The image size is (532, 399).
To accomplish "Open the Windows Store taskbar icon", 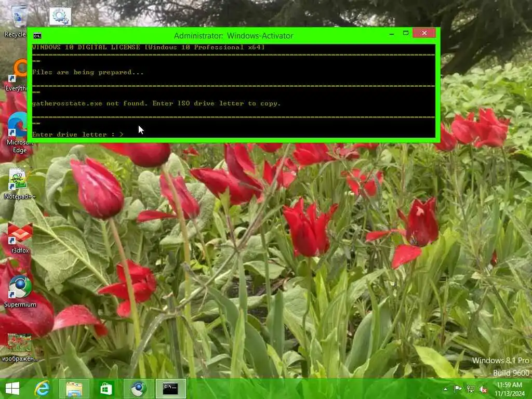I will [x=106, y=389].
